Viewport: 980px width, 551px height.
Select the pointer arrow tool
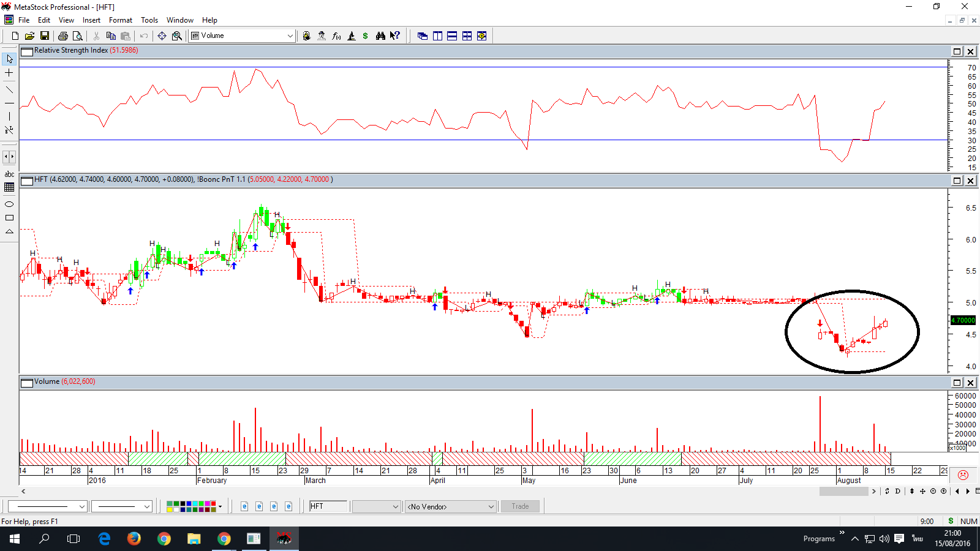tap(9, 59)
